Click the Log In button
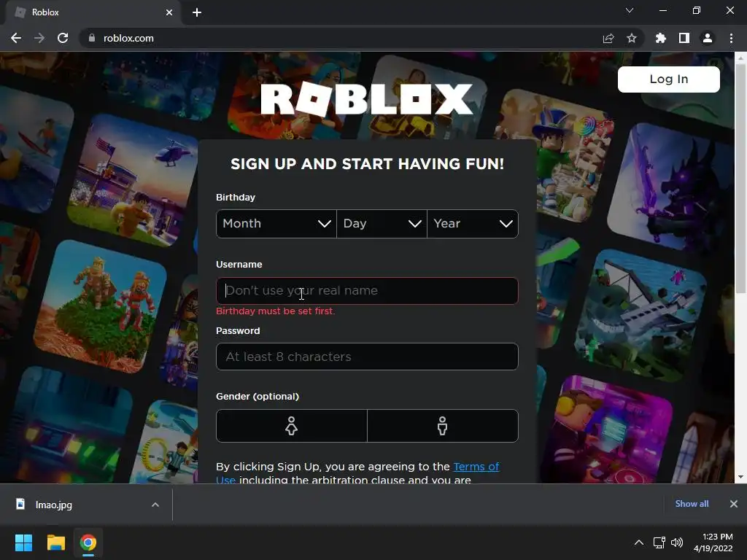747x560 pixels. tap(669, 79)
